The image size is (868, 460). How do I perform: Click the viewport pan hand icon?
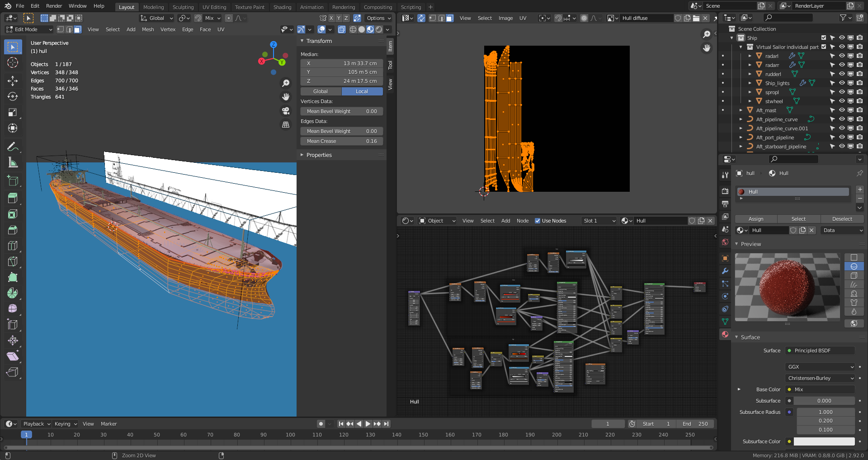286,97
